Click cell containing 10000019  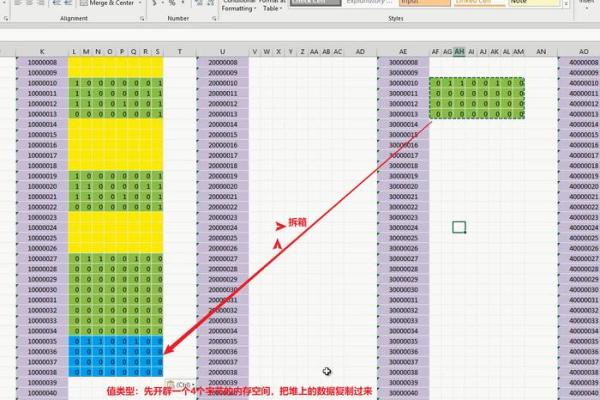point(42,176)
